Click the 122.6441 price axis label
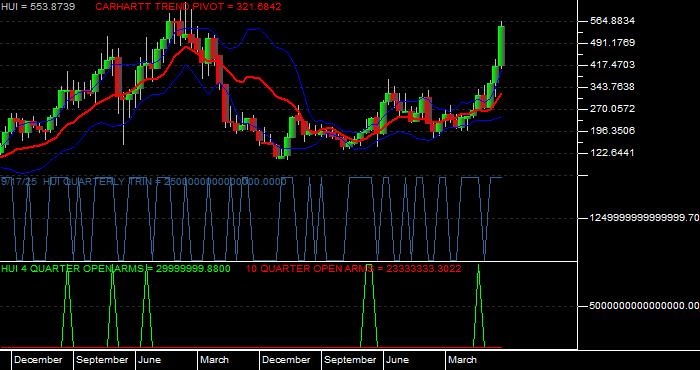 point(612,153)
